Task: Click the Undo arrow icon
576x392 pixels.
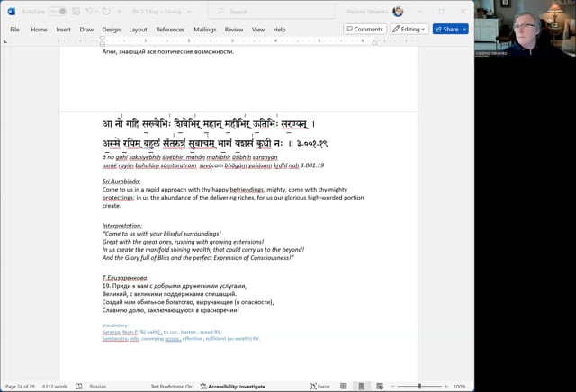Action: point(89,12)
